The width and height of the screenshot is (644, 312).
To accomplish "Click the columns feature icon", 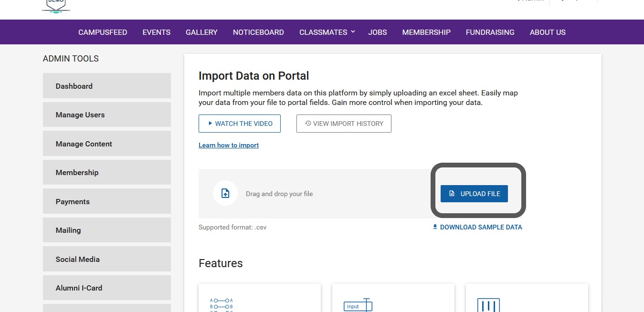I will pyautogui.click(x=488, y=305).
